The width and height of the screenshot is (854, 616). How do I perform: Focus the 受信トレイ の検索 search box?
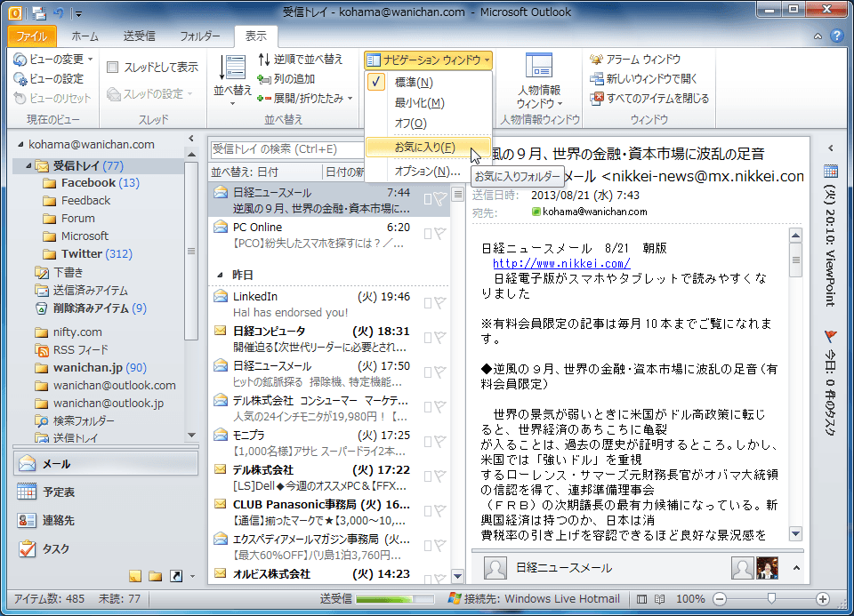point(286,148)
